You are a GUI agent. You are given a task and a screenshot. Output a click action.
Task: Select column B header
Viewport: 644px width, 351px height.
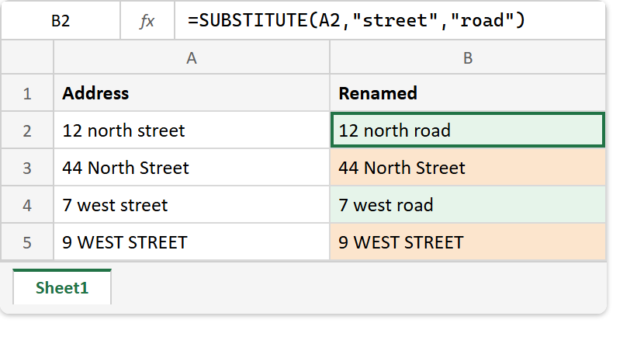click(468, 57)
